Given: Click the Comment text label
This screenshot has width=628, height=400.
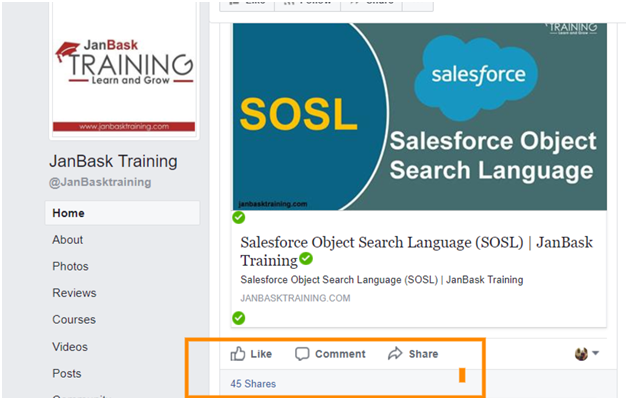Looking at the screenshot, I should (x=340, y=354).
